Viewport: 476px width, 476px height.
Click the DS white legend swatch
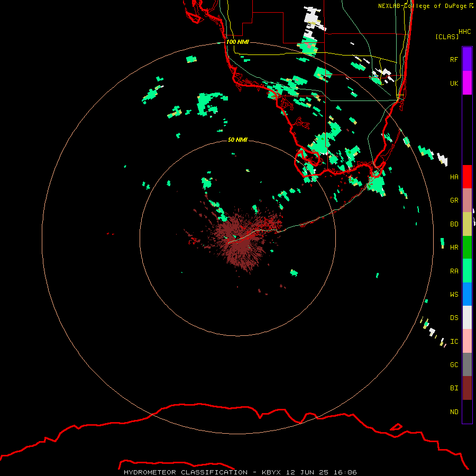(x=467, y=317)
